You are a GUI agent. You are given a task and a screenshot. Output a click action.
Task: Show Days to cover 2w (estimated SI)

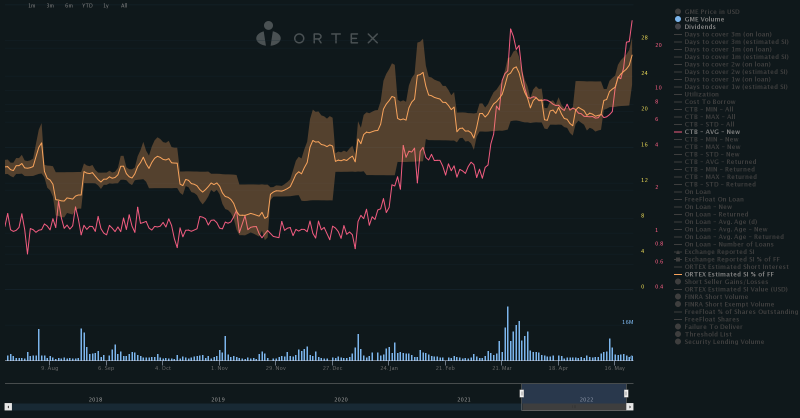point(731,72)
